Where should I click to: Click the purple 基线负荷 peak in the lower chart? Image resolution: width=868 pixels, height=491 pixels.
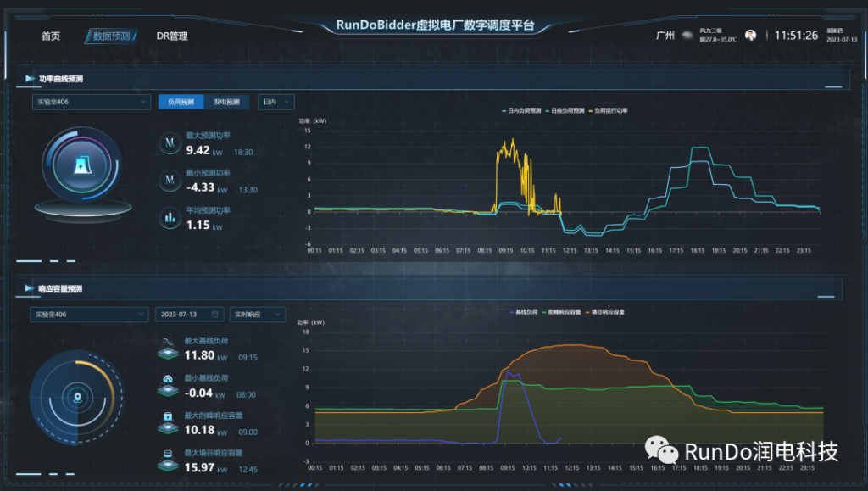(509, 372)
